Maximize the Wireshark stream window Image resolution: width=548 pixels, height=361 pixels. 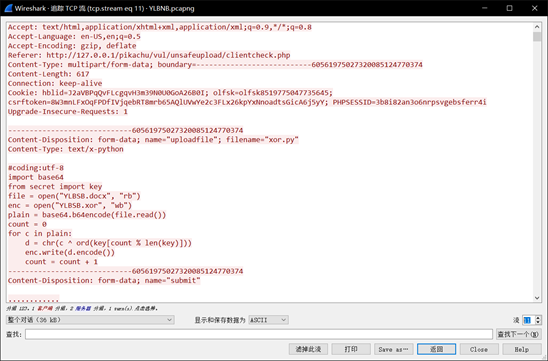click(x=510, y=8)
